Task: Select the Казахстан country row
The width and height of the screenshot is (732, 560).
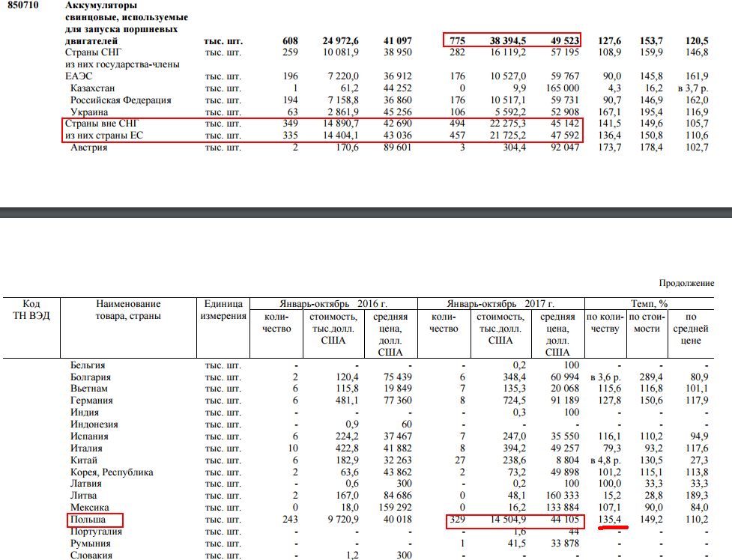Action: pos(92,88)
